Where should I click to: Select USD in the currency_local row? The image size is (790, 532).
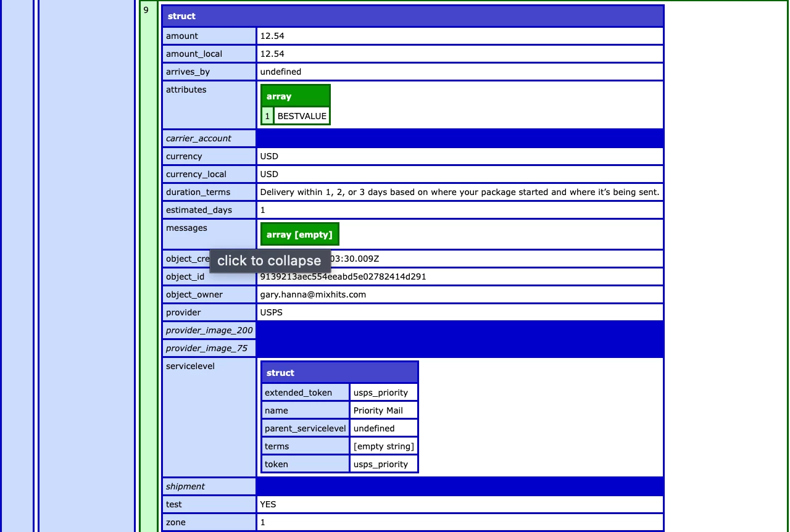tap(269, 174)
